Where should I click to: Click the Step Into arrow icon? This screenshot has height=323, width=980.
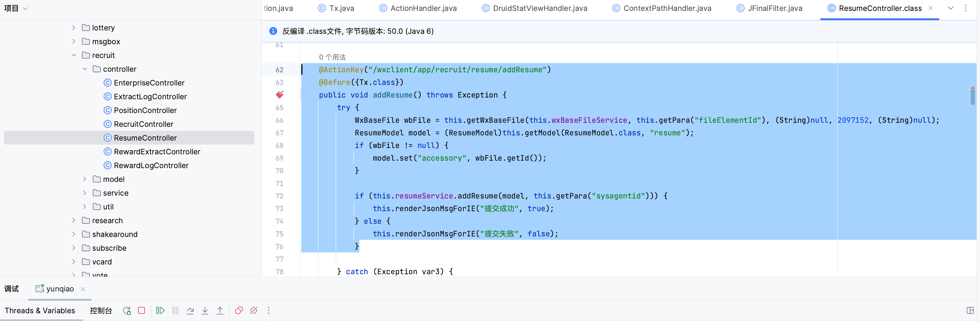[x=205, y=311]
